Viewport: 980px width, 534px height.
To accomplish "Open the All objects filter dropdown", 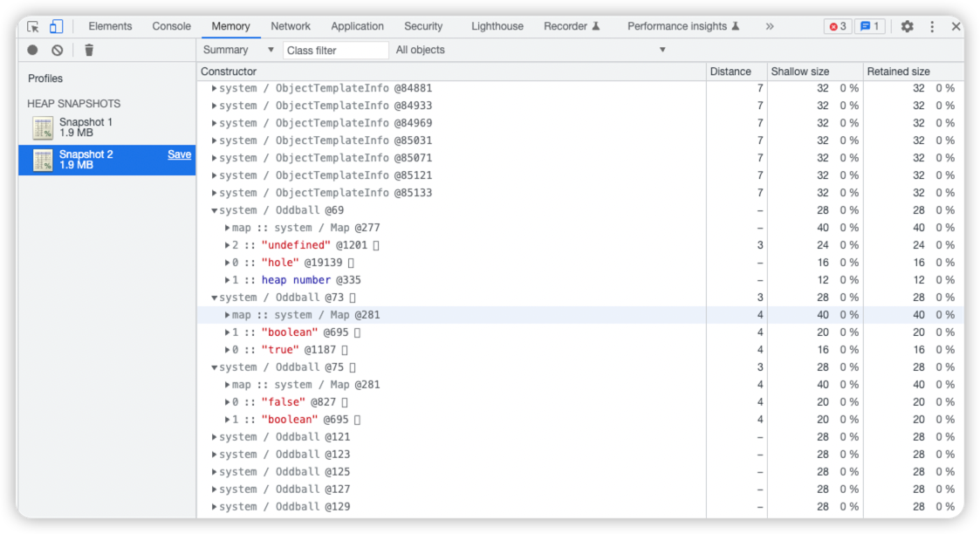I will coord(530,50).
